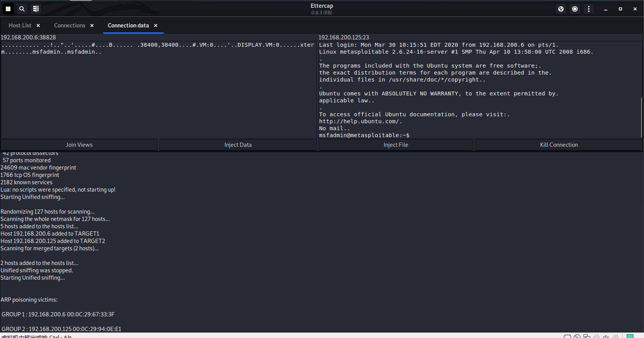
Task: Click '57 ports monitored' log line
Action: (27, 160)
